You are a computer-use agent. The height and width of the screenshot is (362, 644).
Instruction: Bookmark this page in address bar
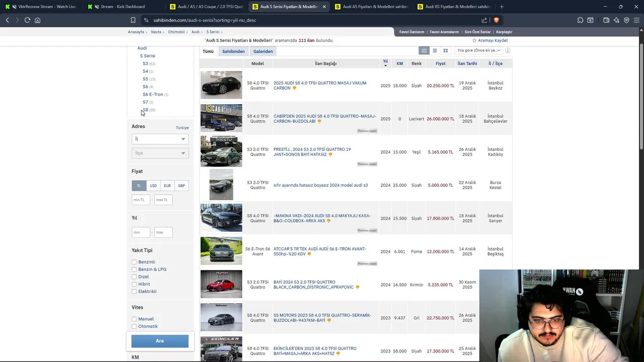point(133,20)
